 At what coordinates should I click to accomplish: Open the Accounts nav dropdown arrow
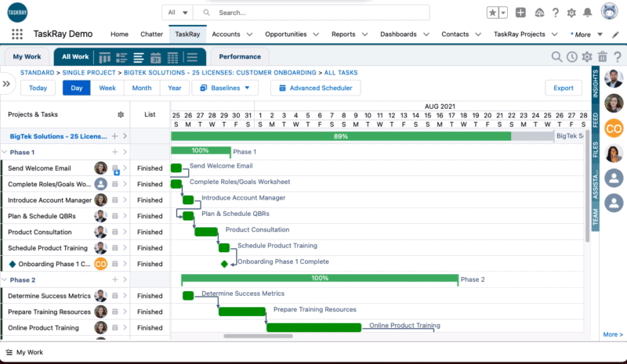(x=249, y=34)
